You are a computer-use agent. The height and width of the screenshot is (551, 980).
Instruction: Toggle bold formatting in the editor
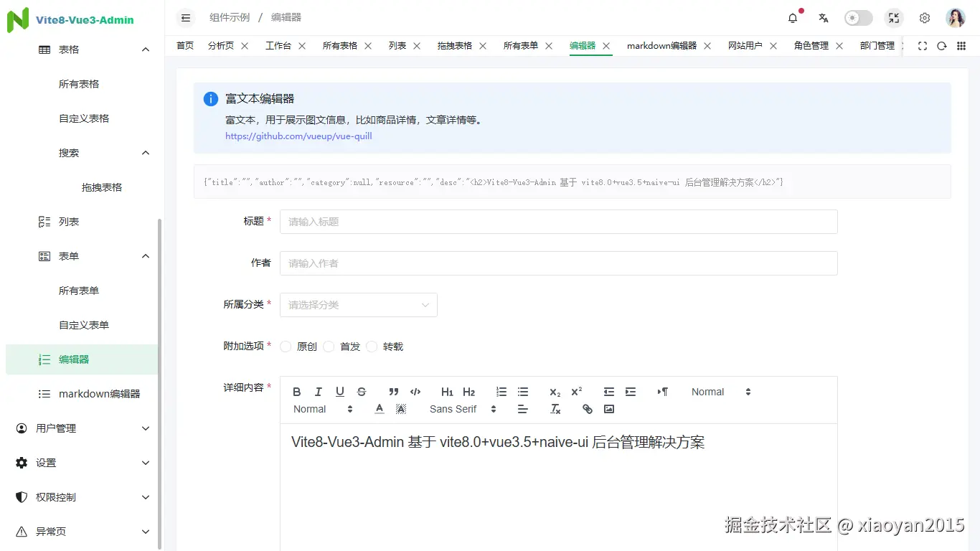[297, 392]
